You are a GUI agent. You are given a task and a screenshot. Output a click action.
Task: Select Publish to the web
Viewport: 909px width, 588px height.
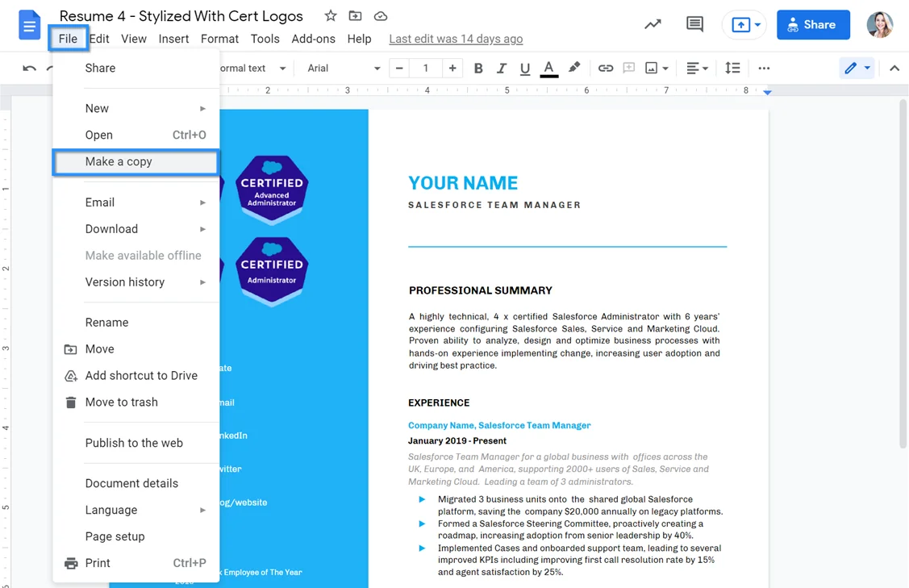tap(136, 443)
